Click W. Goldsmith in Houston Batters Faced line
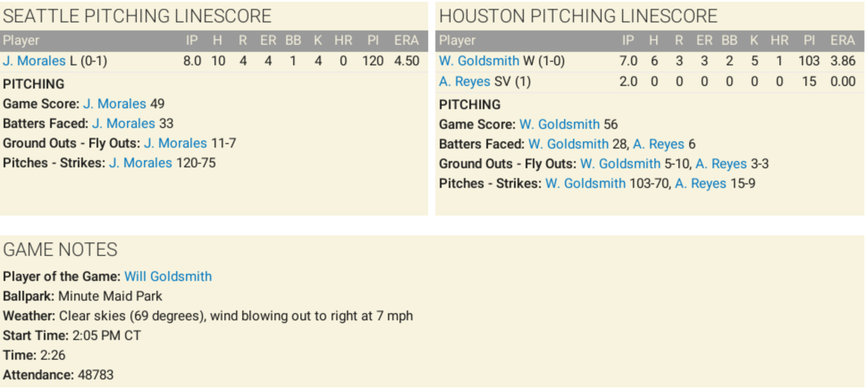 [568, 144]
